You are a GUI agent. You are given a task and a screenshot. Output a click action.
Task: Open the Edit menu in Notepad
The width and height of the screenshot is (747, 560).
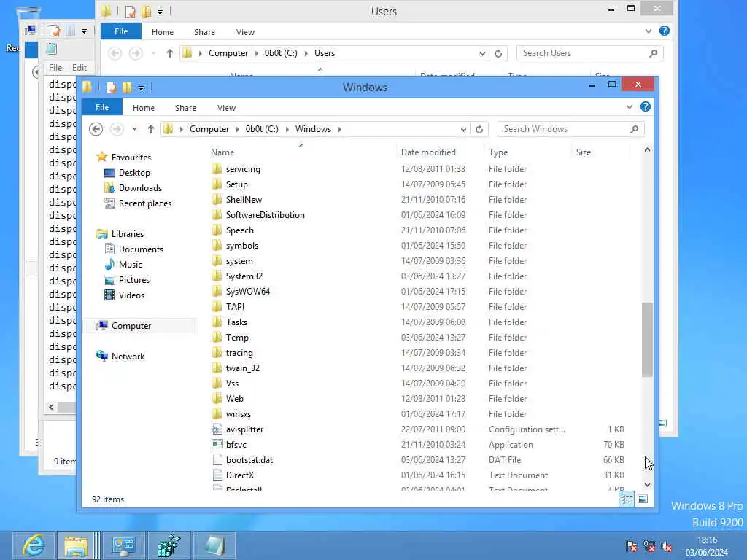click(x=79, y=68)
